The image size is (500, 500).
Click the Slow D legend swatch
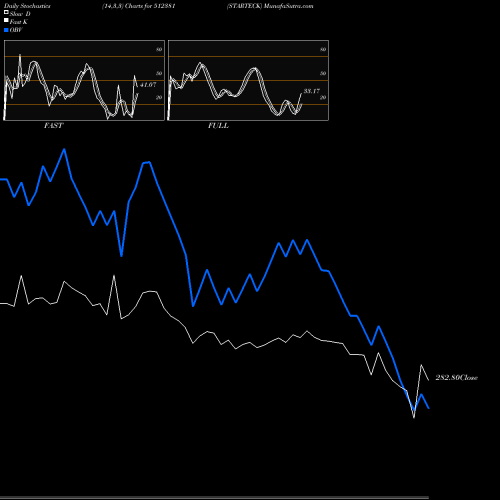click(6, 12)
